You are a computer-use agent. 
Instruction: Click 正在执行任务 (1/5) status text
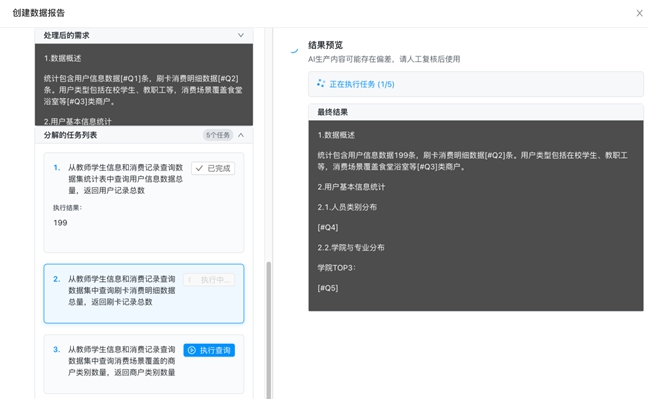pyautogui.click(x=362, y=84)
